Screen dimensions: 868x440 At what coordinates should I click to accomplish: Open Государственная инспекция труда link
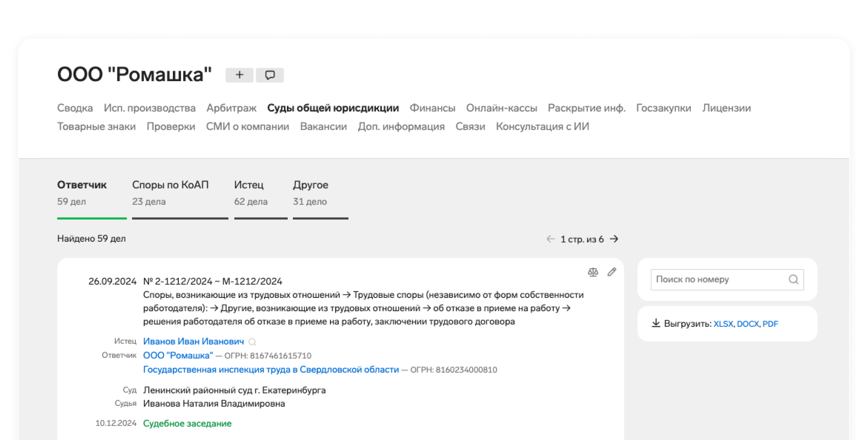[271, 370]
